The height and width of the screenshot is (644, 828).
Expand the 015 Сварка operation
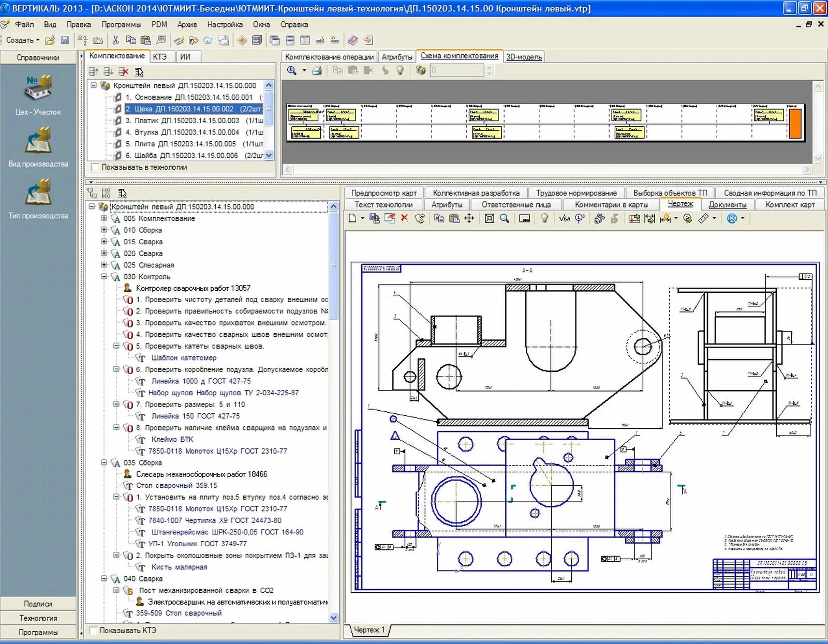pyautogui.click(x=104, y=242)
